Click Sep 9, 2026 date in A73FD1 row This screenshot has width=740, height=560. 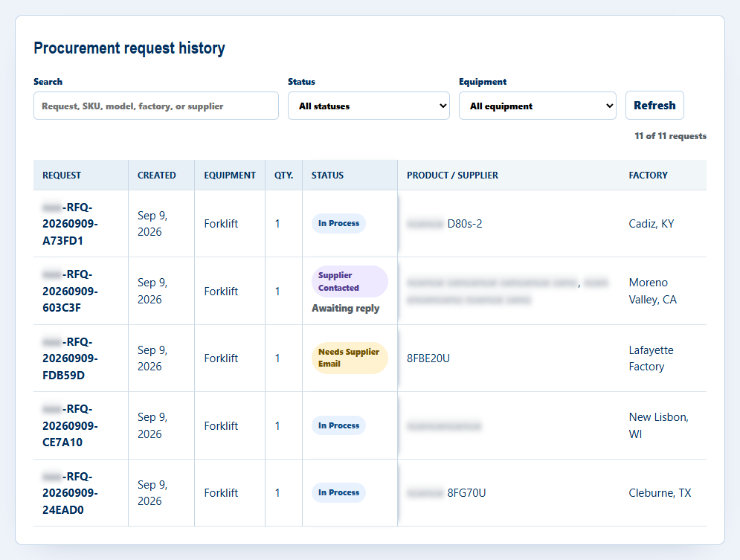[152, 224]
